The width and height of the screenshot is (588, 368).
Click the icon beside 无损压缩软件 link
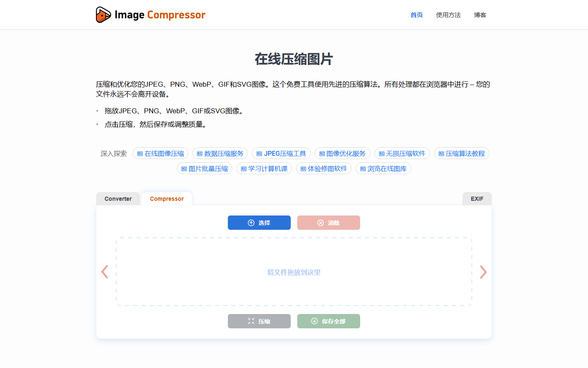[x=382, y=154]
